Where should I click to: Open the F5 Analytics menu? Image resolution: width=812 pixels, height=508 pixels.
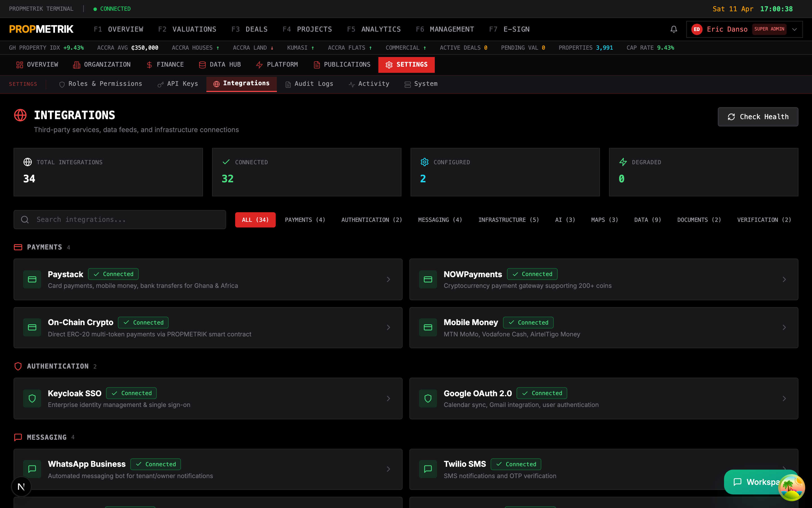[374, 29]
